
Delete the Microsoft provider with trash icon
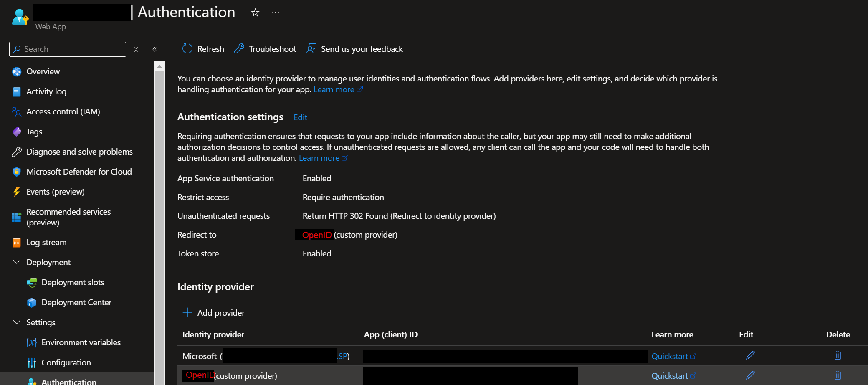point(838,355)
